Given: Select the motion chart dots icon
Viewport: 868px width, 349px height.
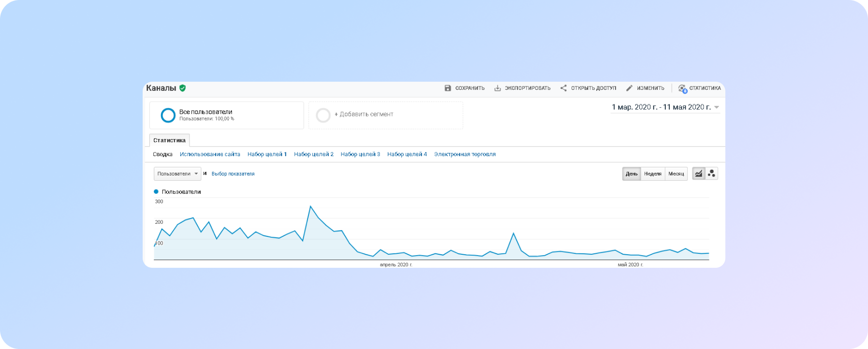Looking at the screenshot, I should pyautogui.click(x=711, y=174).
